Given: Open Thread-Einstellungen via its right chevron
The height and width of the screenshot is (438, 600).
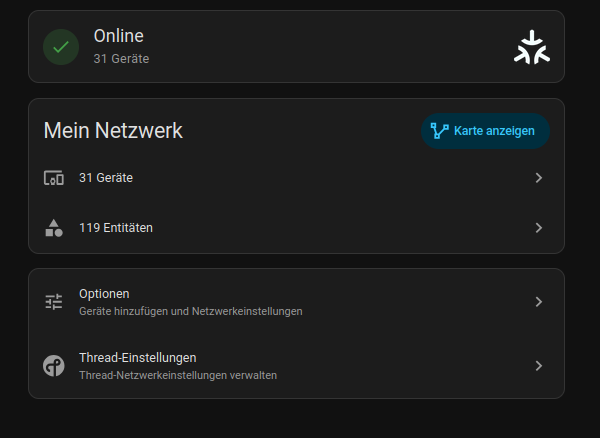Looking at the screenshot, I should pos(539,366).
